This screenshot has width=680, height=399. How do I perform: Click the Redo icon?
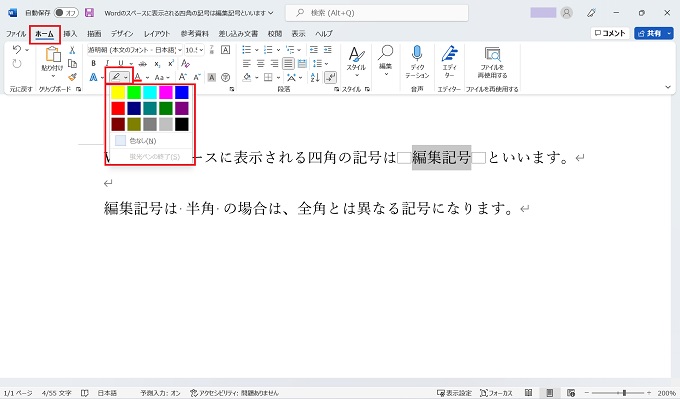pos(16,64)
